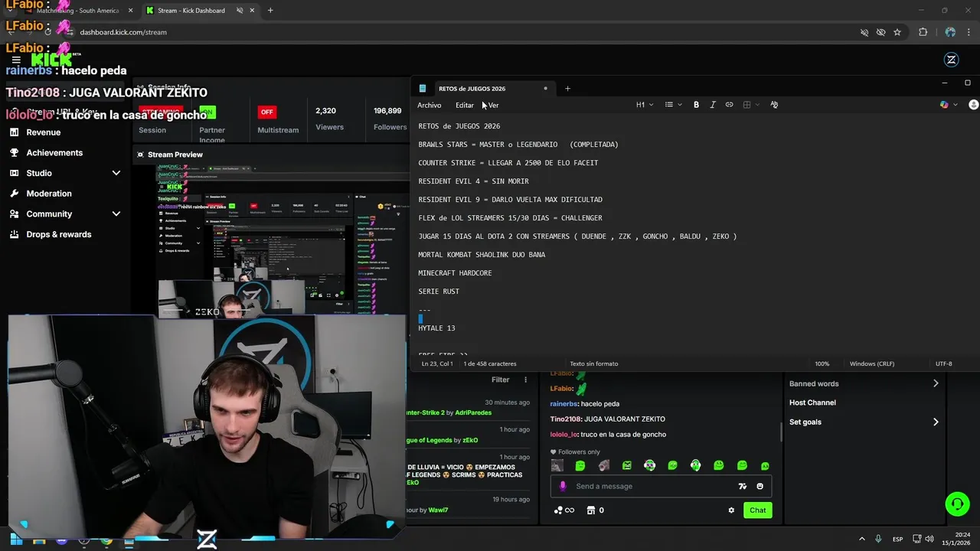This screenshot has width=980, height=551.
Task: Click UTF-8 encoding in Notepad status bar
Action: pyautogui.click(x=943, y=364)
